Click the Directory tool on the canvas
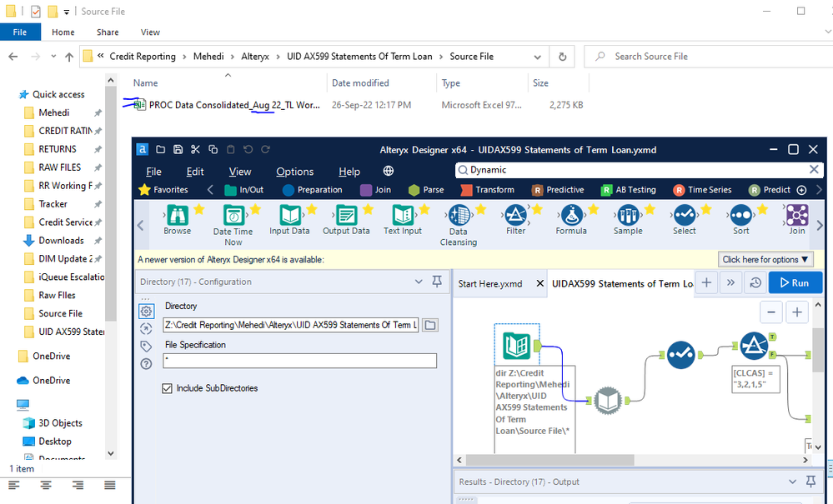The width and height of the screenshot is (833, 504). point(517,346)
